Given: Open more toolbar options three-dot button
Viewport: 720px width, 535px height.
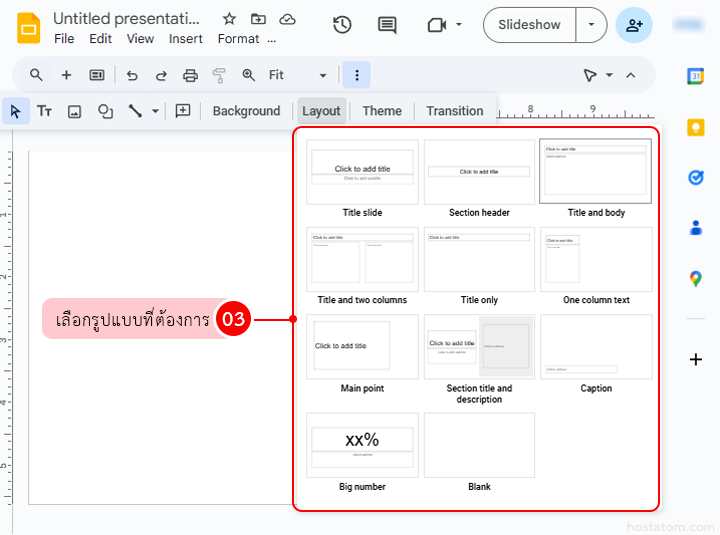Looking at the screenshot, I should (357, 75).
